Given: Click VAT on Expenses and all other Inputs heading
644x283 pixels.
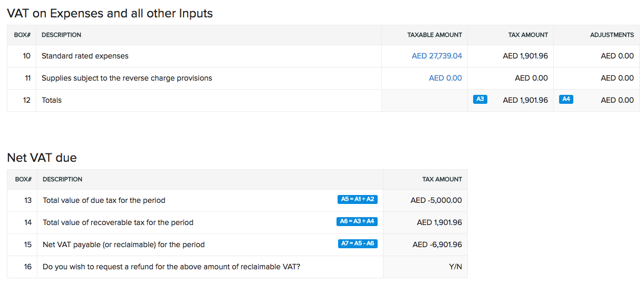Looking at the screenshot, I should click(110, 14).
